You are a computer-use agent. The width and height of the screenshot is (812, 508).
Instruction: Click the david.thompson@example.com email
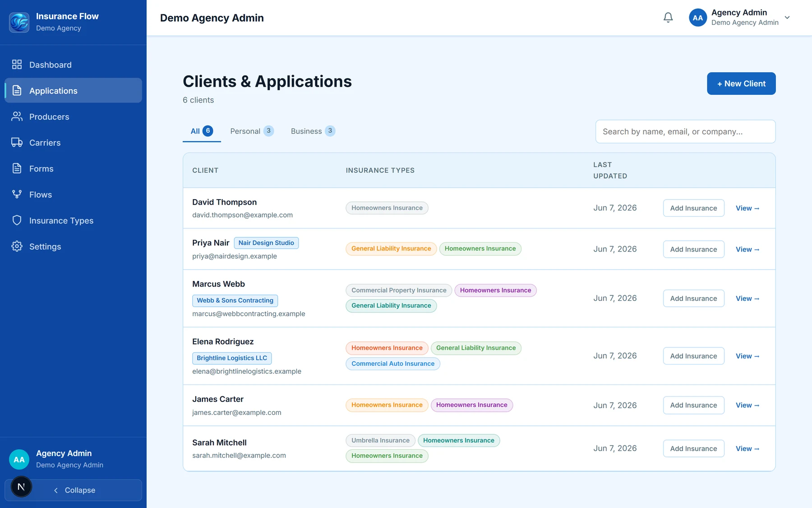(x=242, y=215)
